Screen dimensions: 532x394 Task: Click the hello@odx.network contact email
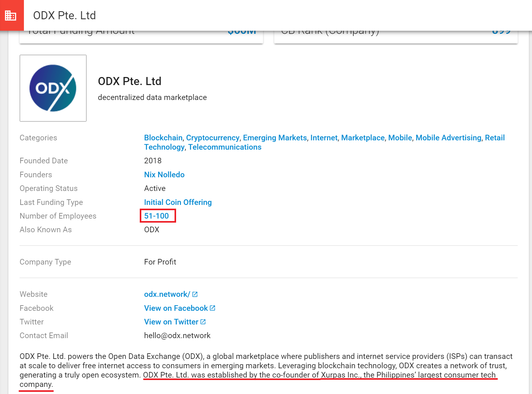(177, 336)
